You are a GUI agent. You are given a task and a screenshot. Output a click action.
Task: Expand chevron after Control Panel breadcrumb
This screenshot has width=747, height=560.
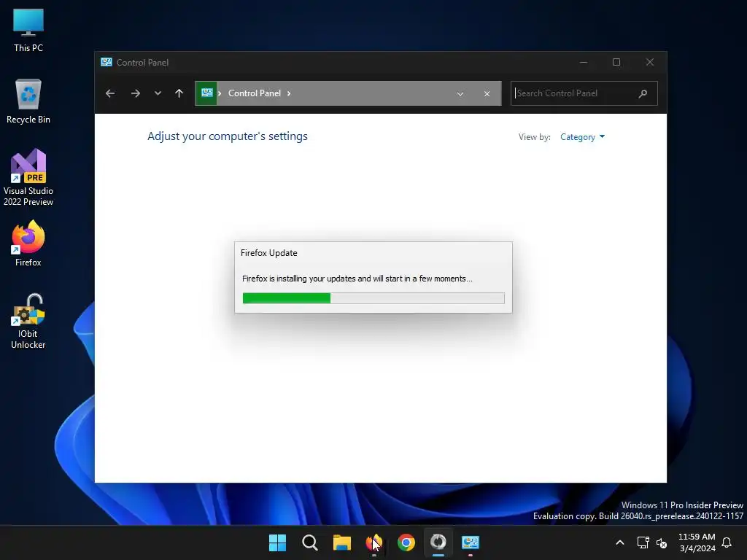coord(289,93)
